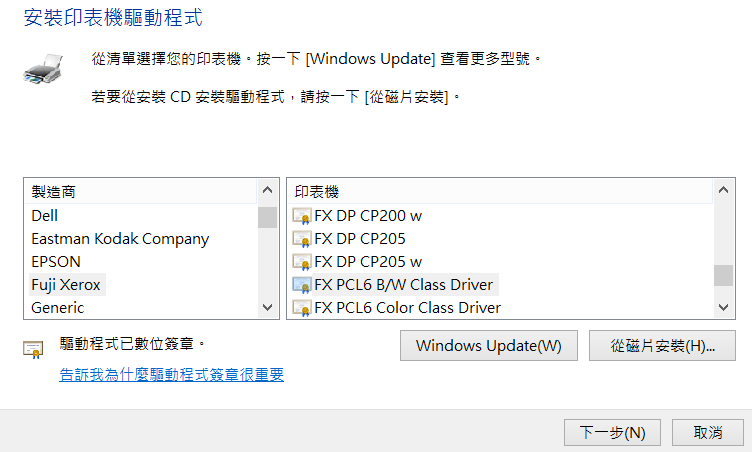Viewport: 752px width, 452px height.
Task: Select Generic manufacturer entry
Action: pyautogui.click(x=58, y=308)
